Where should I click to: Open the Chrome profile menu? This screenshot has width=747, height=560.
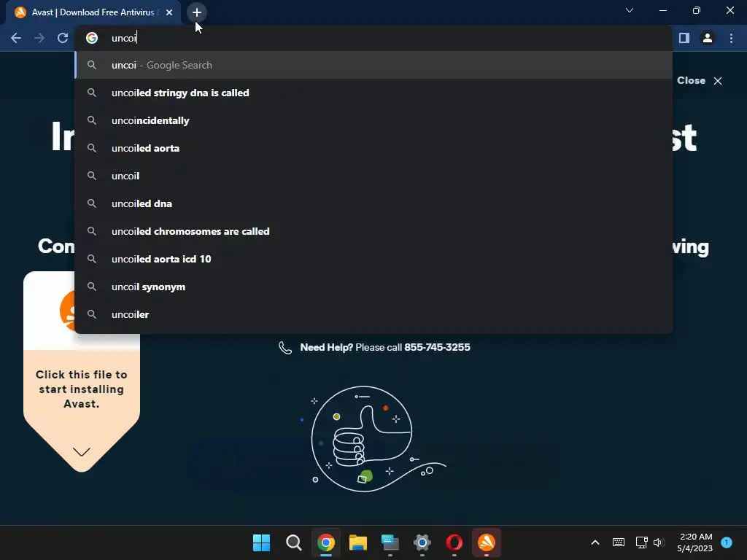coord(708,38)
